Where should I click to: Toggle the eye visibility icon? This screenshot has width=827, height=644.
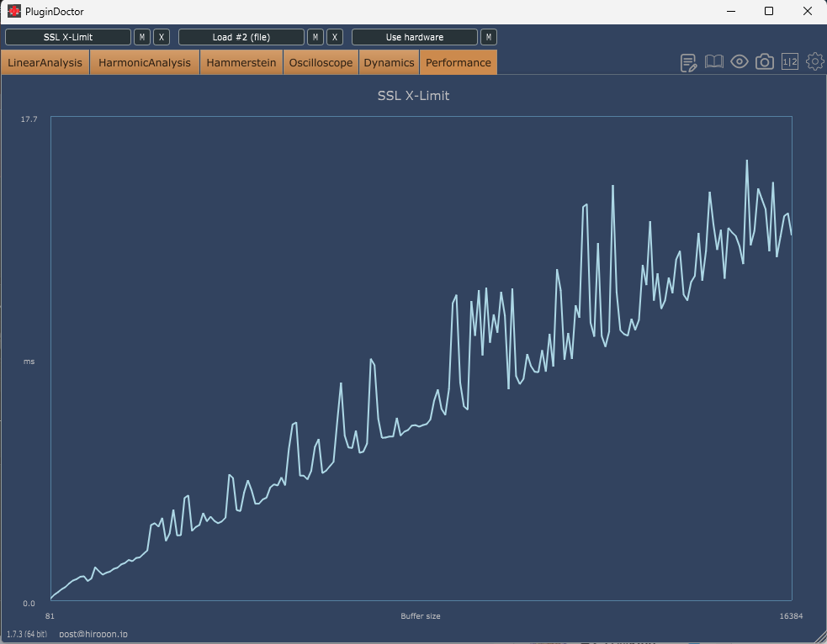[739, 61]
